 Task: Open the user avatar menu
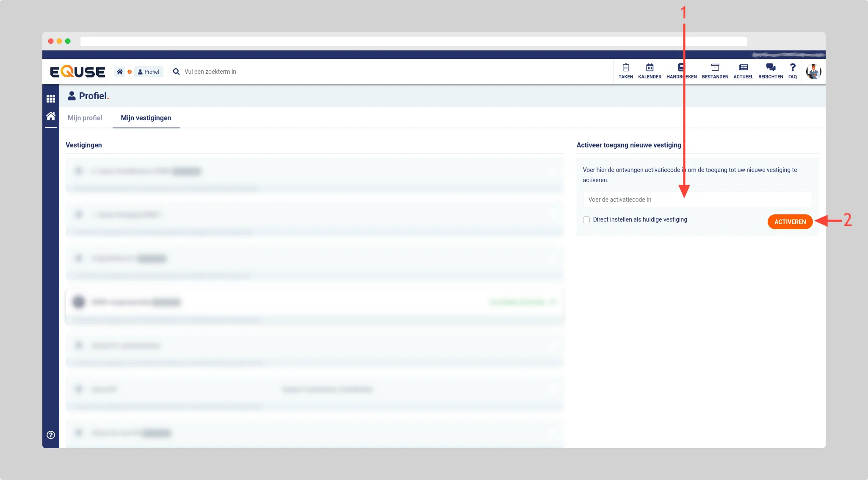click(x=813, y=72)
